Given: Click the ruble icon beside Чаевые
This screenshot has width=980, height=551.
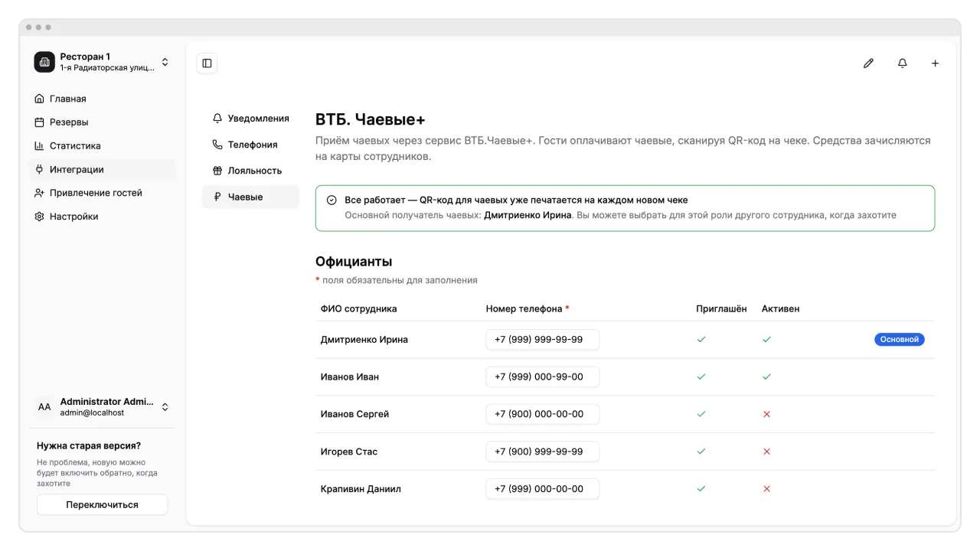Looking at the screenshot, I should [x=217, y=197].
